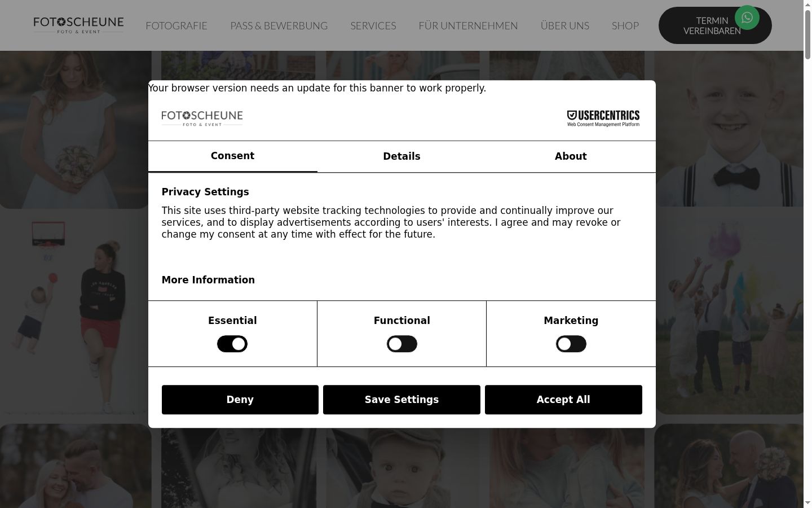Click the Save Settings button

(x=401, y=400)
